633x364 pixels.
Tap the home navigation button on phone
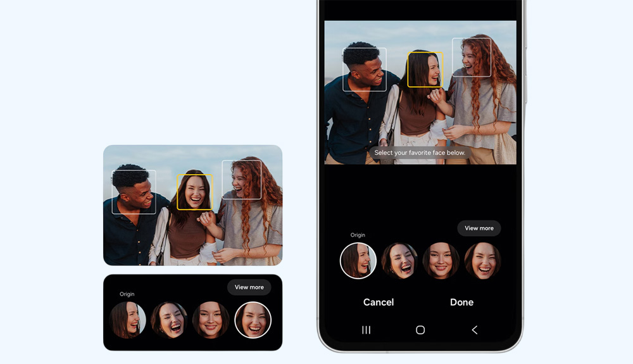[x=420, y=330]
